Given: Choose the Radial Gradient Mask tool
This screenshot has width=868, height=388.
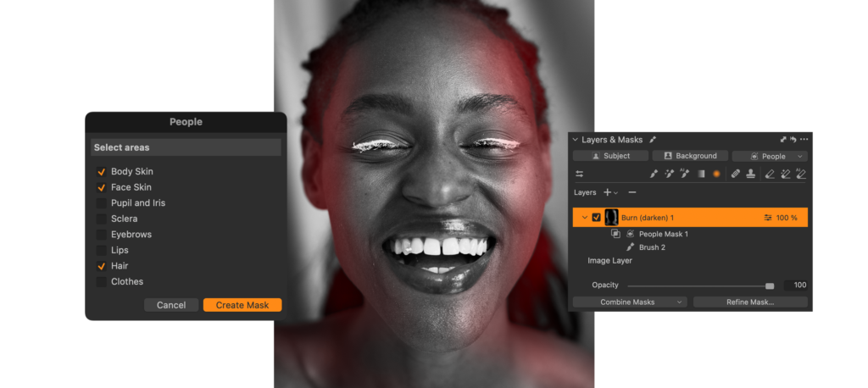Looking at the screenshot, I should pyautogui.click(x=716, y=174).
